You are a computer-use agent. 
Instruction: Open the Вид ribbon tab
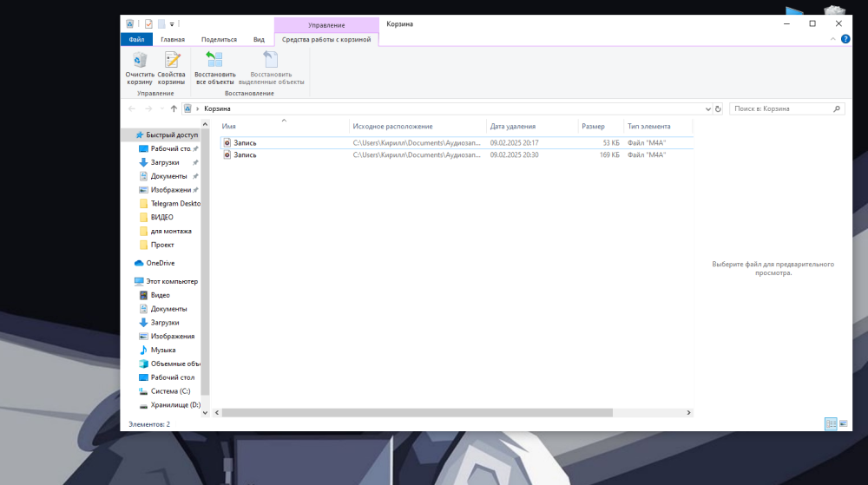[x=259, y=39]
